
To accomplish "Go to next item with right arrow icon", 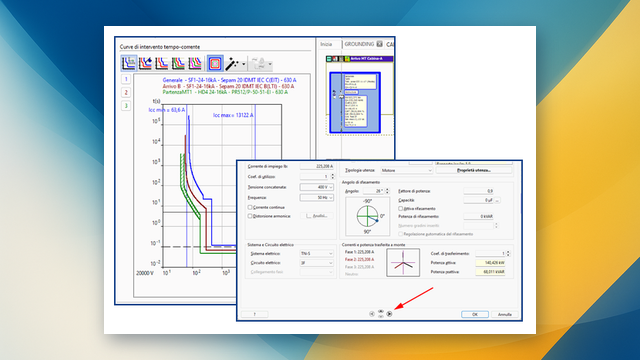I will [389, 314].
